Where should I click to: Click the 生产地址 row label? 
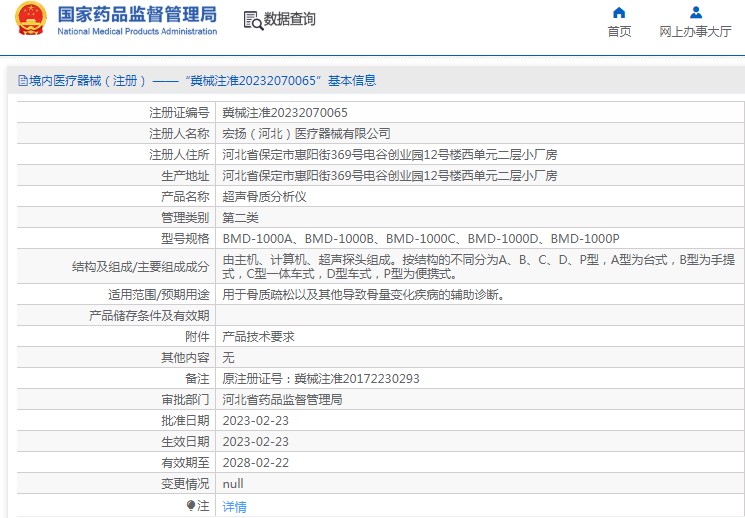pos(185,175)
